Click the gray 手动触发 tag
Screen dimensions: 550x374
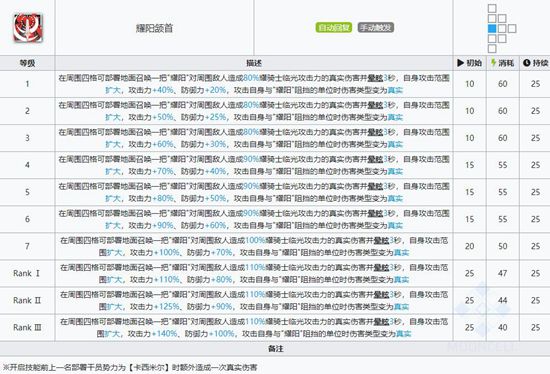click(x=376, y=28)
